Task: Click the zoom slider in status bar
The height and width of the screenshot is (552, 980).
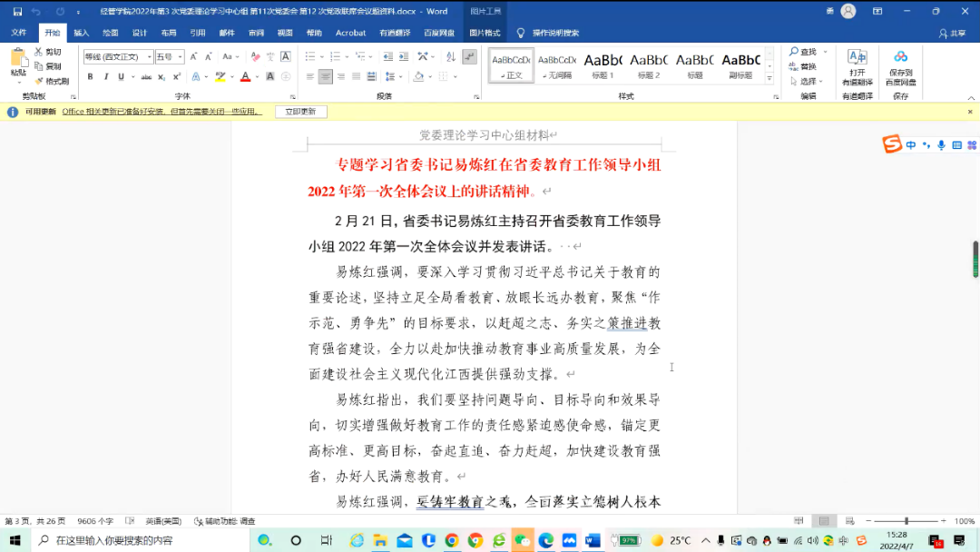Action: coord(906,521)
